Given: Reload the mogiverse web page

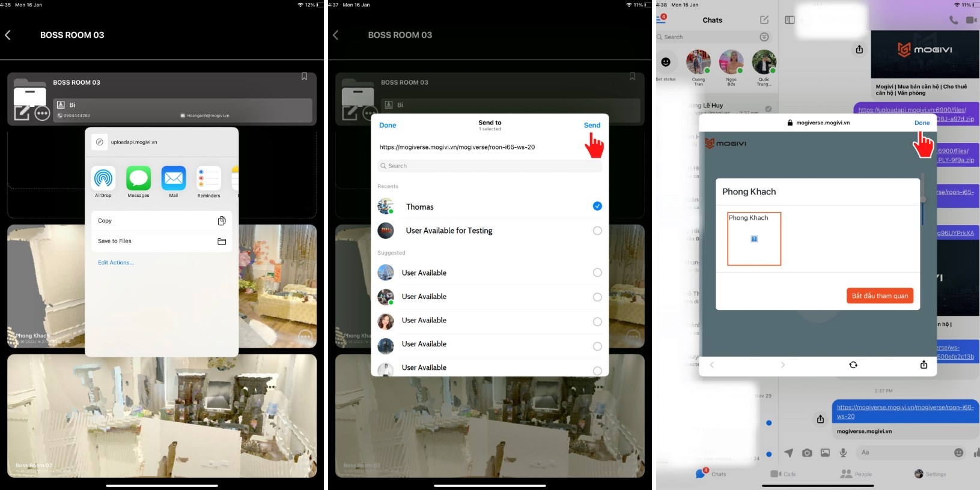Looking at the screenshot, I should (x=853, y=364).
